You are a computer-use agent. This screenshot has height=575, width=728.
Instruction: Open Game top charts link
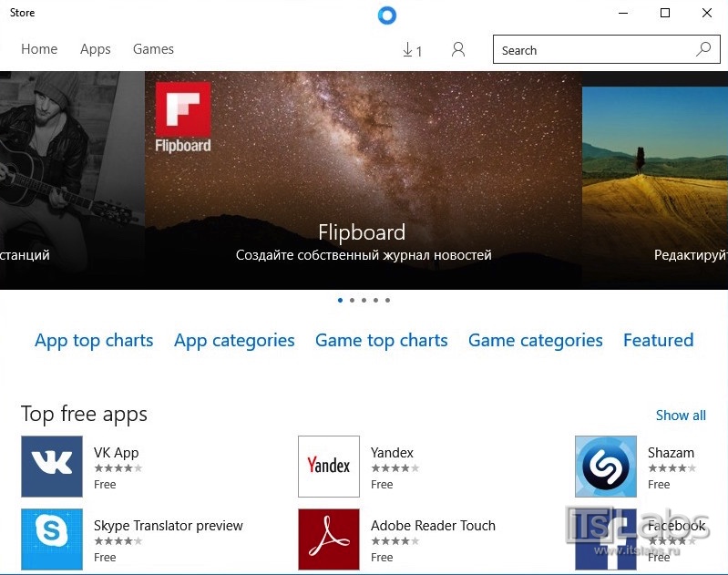[382, 341]
